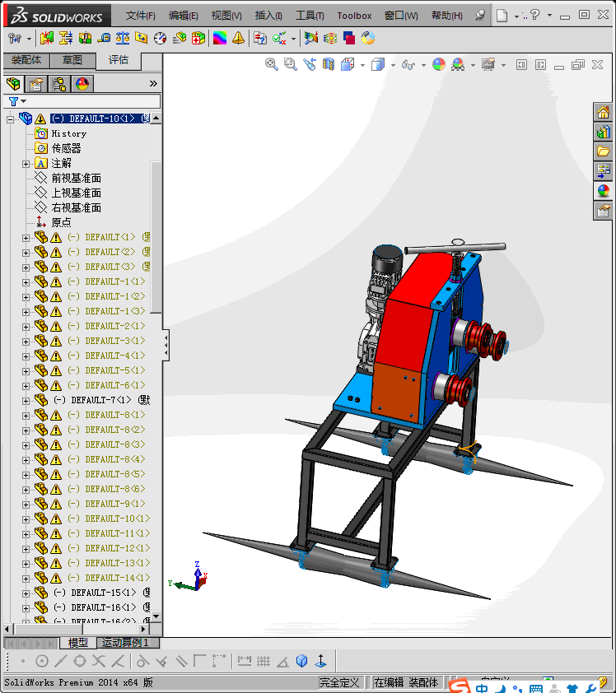
Task: Open Compare Documents icon
Action: (x=260, y=39)
